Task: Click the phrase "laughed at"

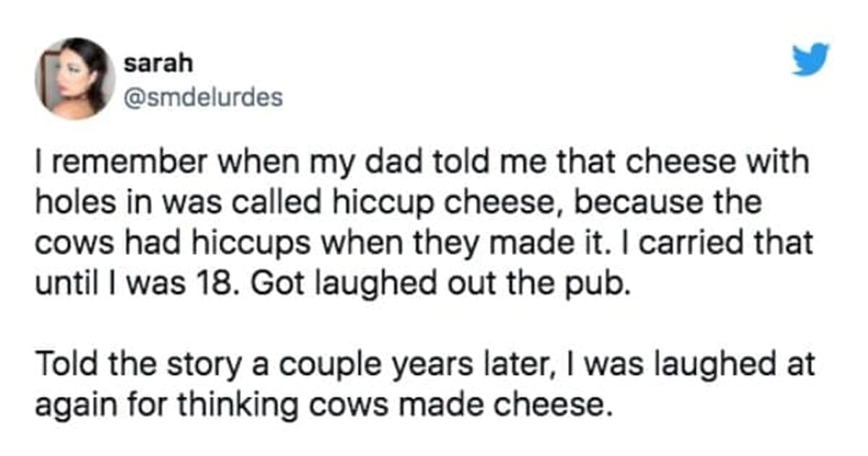Action: 738,363
